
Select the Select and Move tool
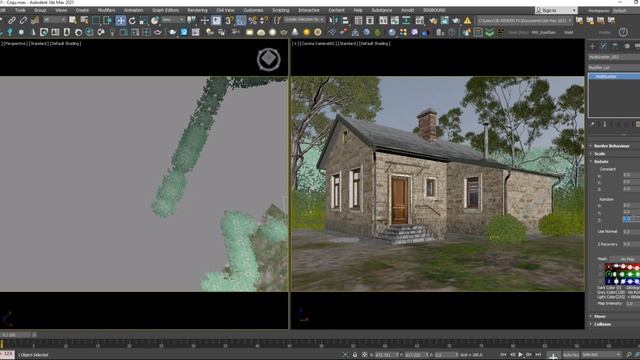tap(121, 20)
